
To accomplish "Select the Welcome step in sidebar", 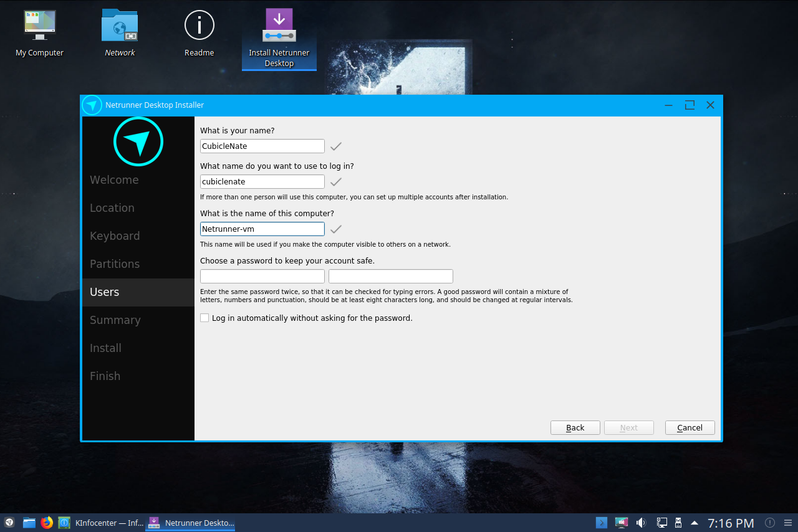I will coord(138,180).
